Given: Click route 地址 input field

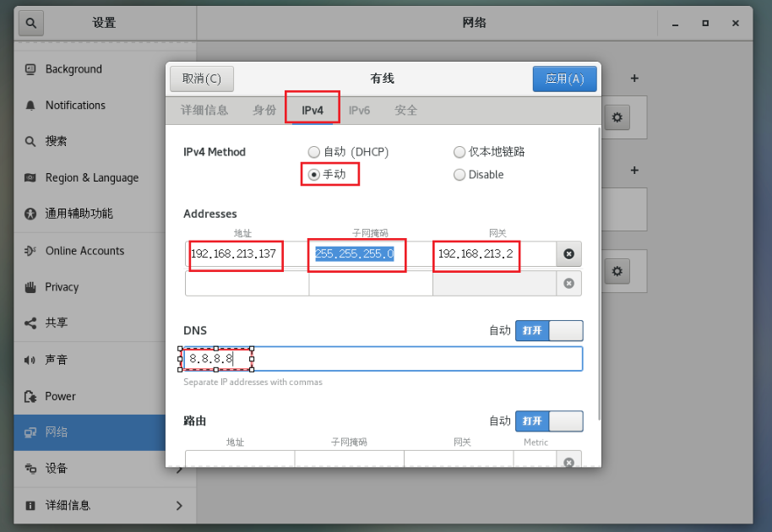Looking at the screenshot, I should pyautogui.click(x=240, y=459).
